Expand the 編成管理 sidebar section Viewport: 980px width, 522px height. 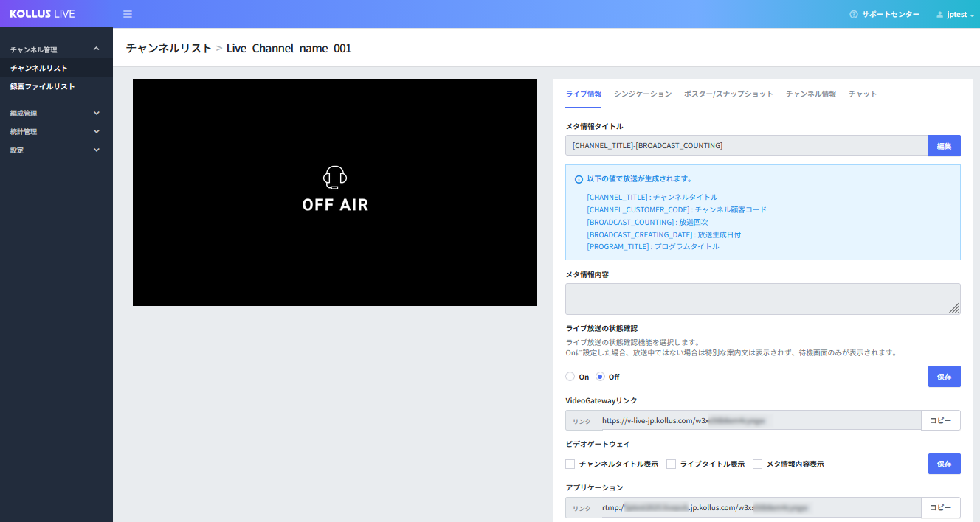coord(56,114)
